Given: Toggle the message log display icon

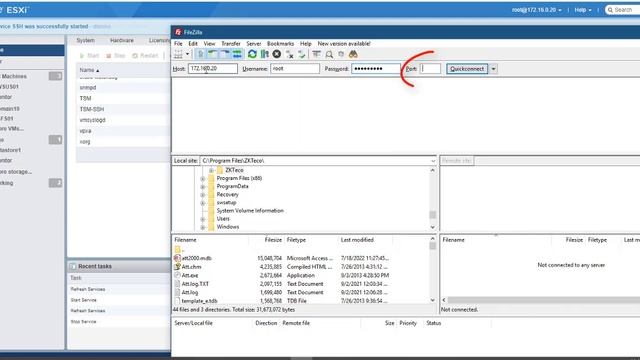Looking at the screenshot, I should click(200, 54).
